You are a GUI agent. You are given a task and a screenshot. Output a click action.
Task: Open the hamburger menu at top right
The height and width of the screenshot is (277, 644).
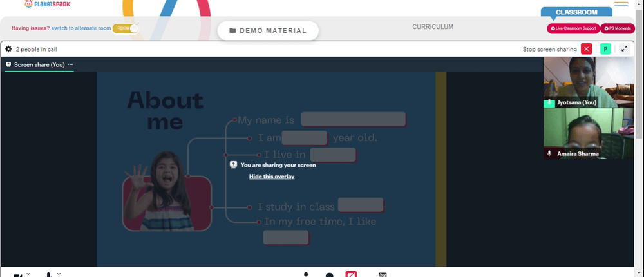pos(621,4)
